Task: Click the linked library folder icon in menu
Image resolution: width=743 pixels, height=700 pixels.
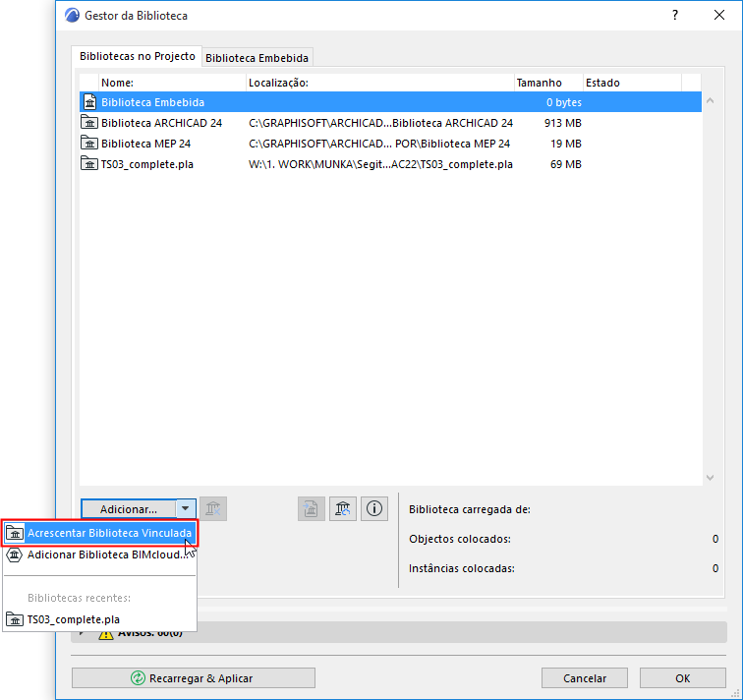Action: pos(15,533)
